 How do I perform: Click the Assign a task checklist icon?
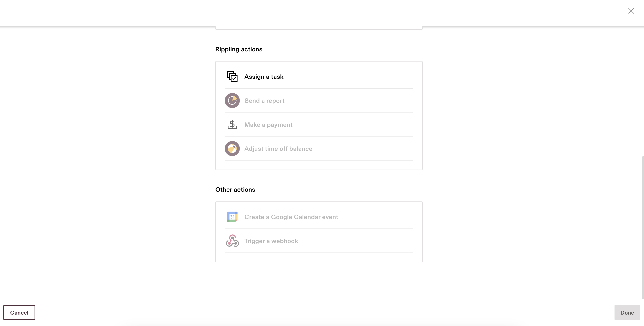232,77
